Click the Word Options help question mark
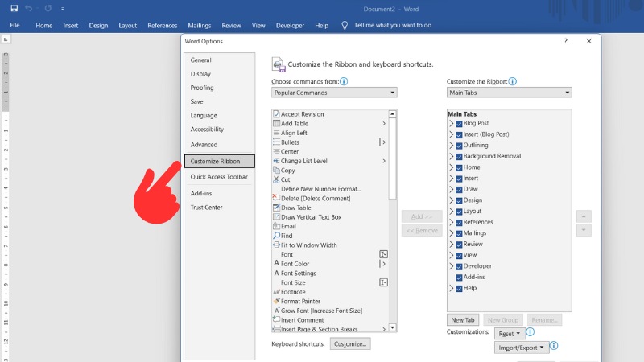The image size is (644, 362). click(x=565, y=41)
